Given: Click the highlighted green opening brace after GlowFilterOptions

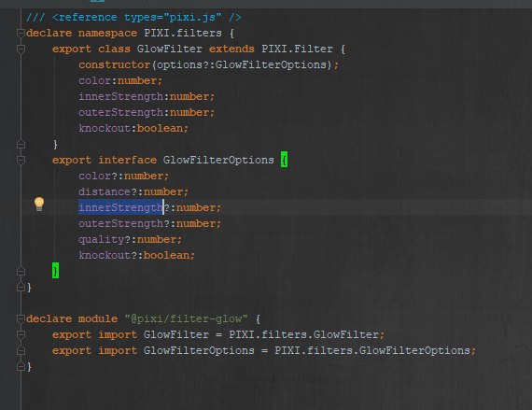Looking at the screenshot, I should click(x=284, y=160).
